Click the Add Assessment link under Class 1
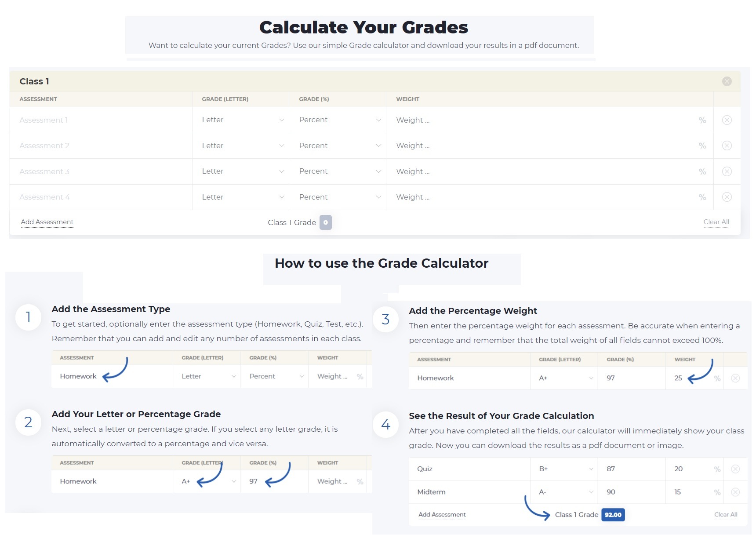Viewport: 756px width, 553px height. [47, 222]
